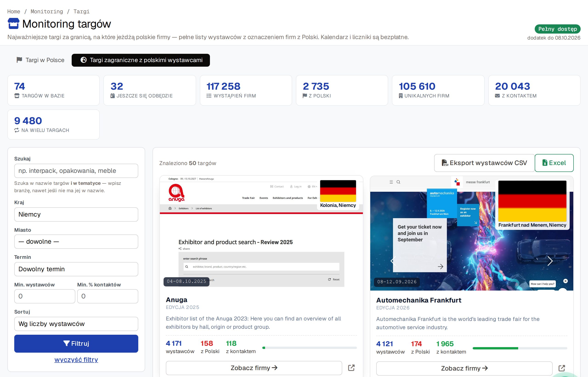Click Automechanika contact progress bar
This screenshot has height=377, width=588.
[x=520, y=348]
